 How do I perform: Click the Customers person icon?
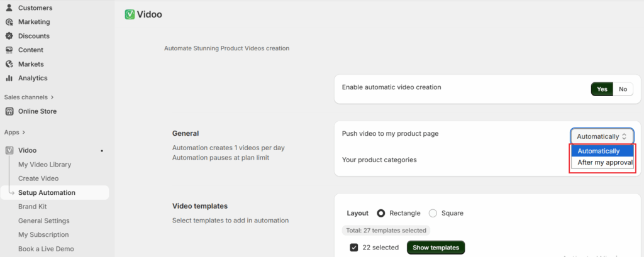click(9, 8)
